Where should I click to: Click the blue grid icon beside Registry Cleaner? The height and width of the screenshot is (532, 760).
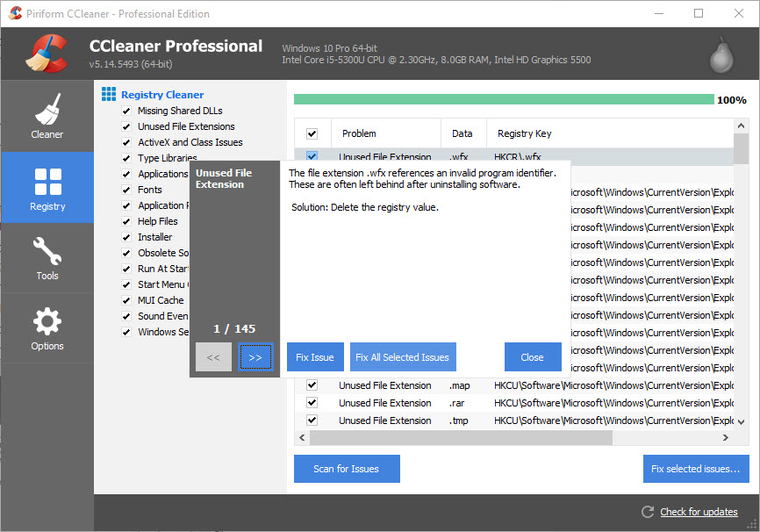[x=108, y=94]
